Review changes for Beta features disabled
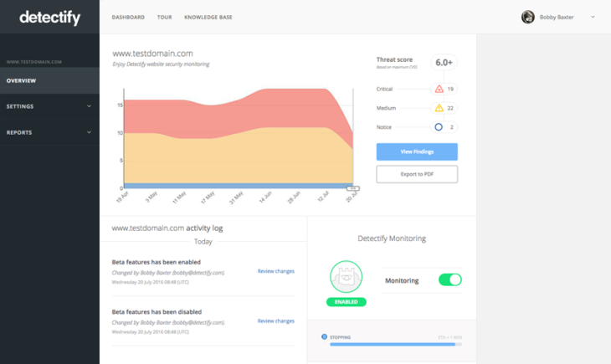This screenshot has width=611, height=364. (x=276, y=321)
